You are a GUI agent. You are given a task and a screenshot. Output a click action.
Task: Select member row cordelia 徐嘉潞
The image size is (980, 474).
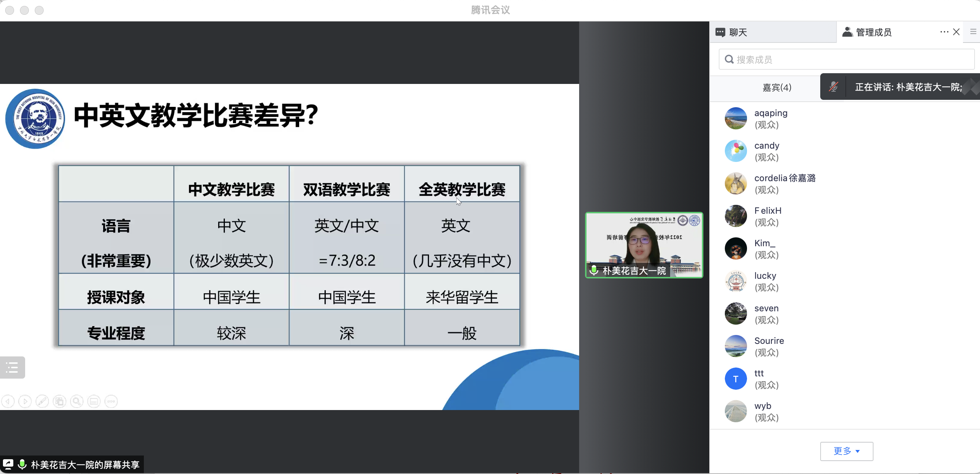[x=844, y=183]
